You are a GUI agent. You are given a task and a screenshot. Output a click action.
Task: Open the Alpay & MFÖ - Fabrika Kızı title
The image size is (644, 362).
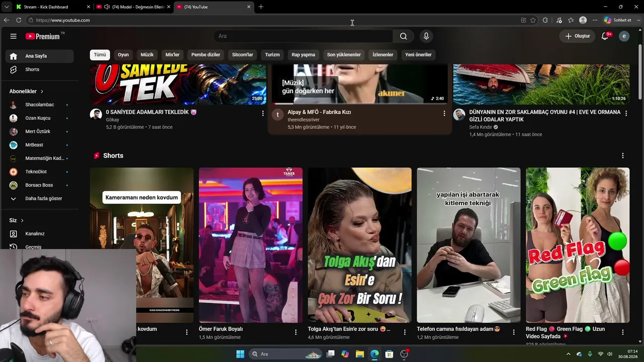pos(319,112)
